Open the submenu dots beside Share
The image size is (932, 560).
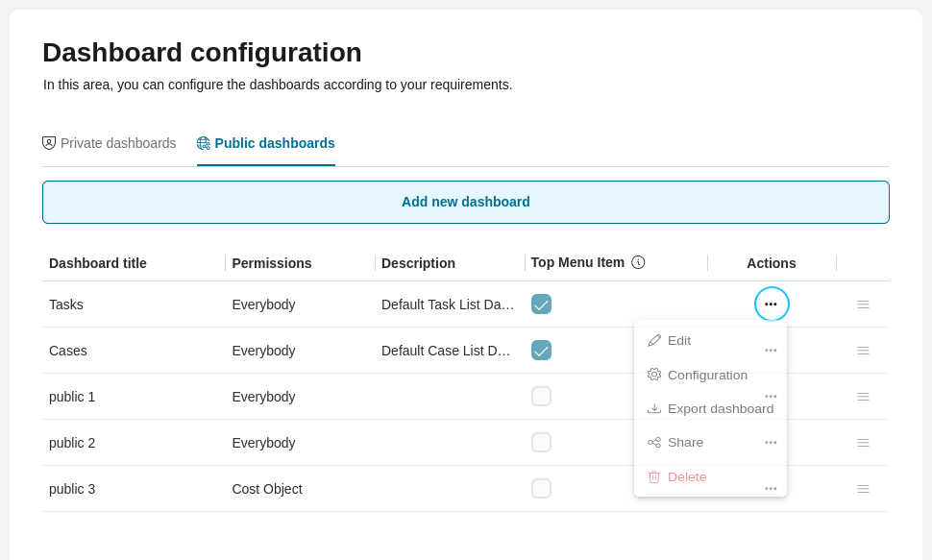(770, 442)
